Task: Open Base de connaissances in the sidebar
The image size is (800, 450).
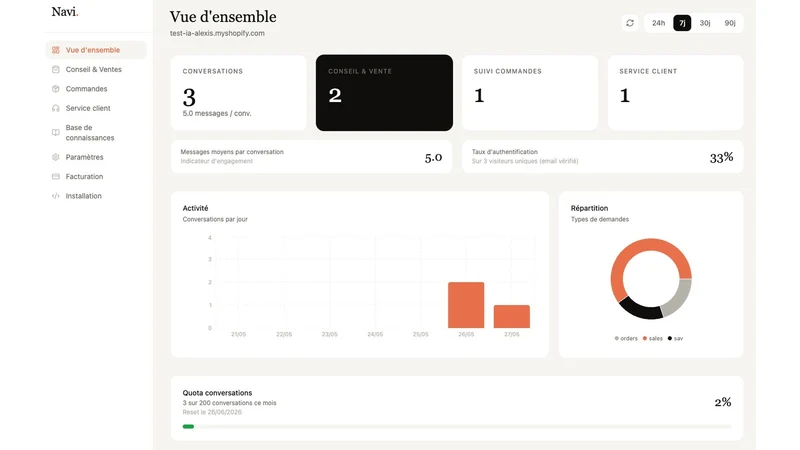Action: (x=96, y=133)
